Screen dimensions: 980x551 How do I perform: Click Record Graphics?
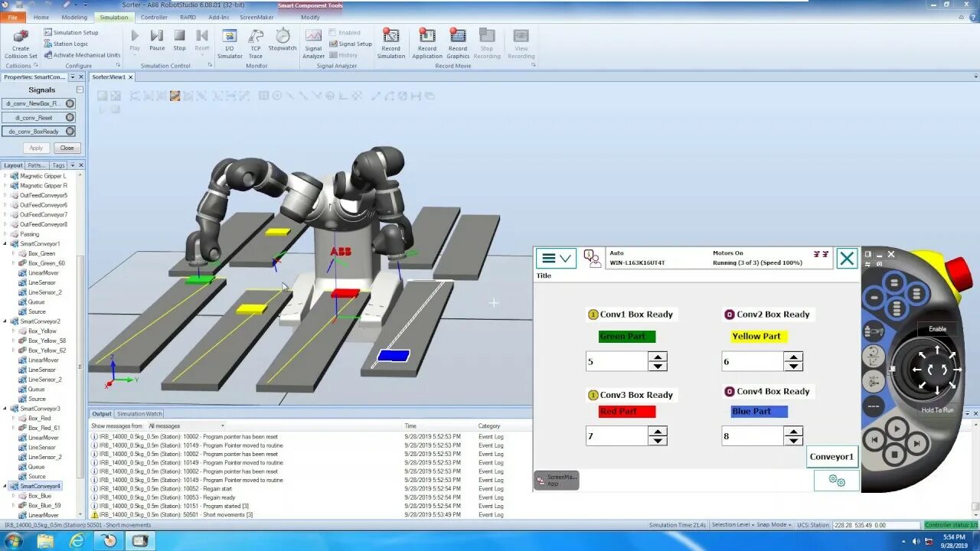tap(458, 44)
